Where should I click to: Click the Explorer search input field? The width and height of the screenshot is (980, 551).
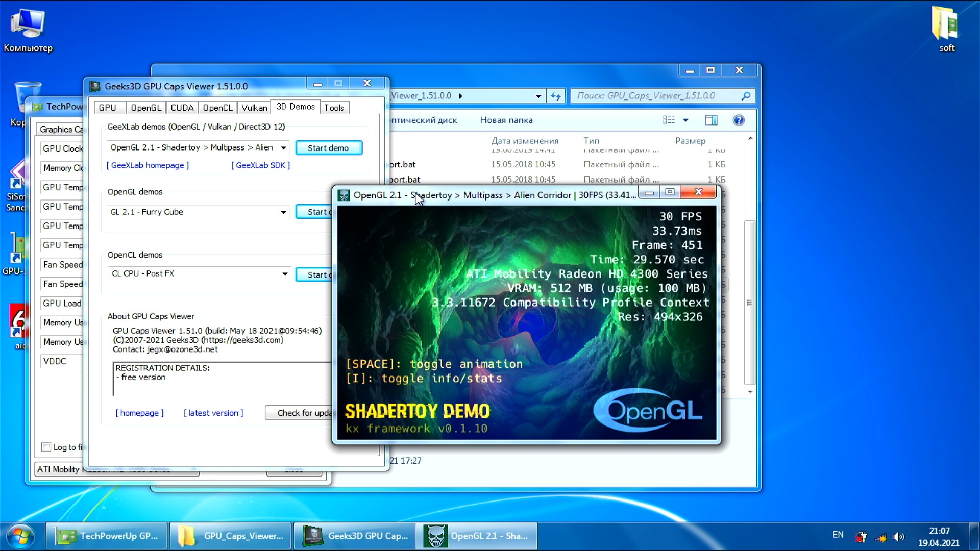tap(656, 96)
